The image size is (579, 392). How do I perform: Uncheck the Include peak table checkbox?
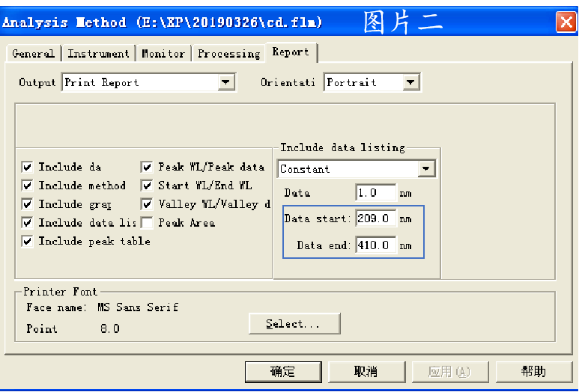tap(27, 241)
